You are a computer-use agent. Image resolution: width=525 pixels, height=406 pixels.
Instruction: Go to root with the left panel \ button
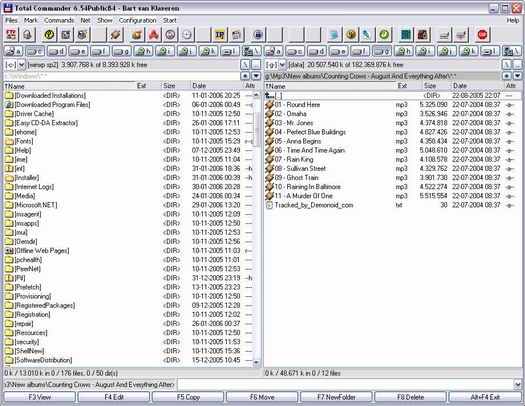[x=245, y=64]
